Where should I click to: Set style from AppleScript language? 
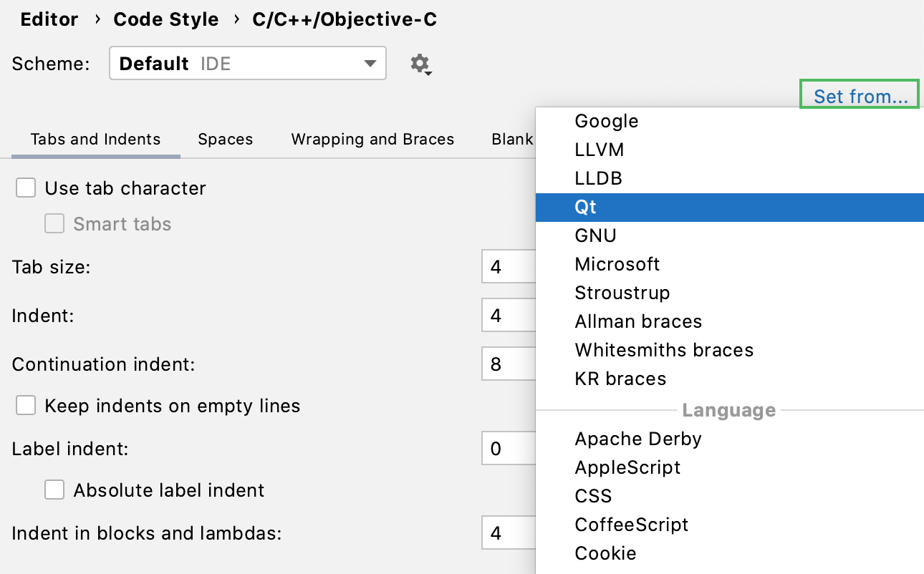coord(730,467)
